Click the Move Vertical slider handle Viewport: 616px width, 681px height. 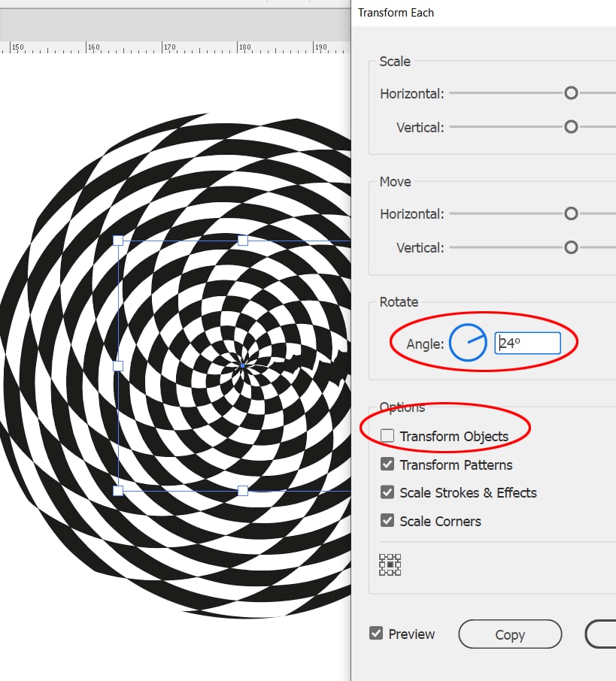(571, 247)
